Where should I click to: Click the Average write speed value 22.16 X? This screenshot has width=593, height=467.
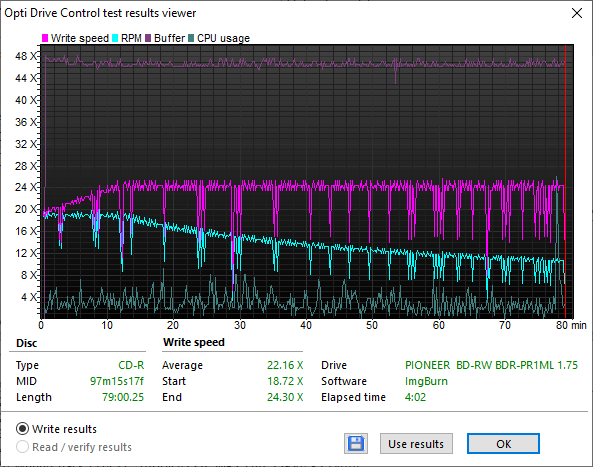pyautogui.click(x=285, y=365)
